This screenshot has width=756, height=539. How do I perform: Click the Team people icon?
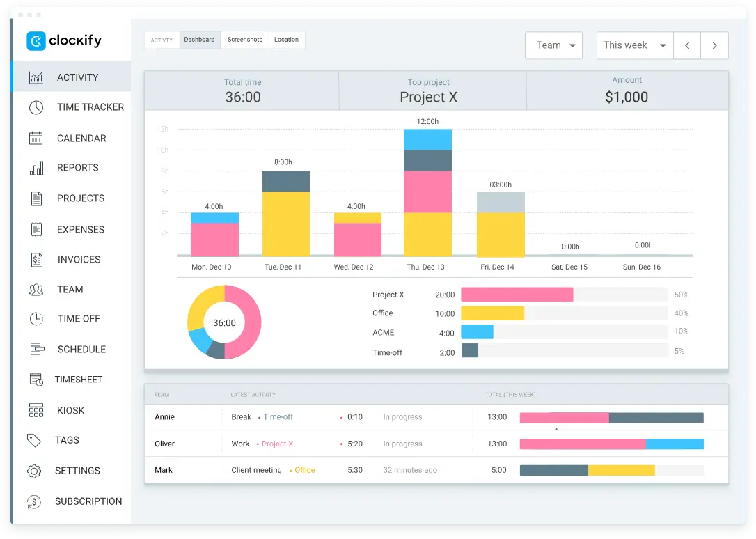click(x=36, y=290)
